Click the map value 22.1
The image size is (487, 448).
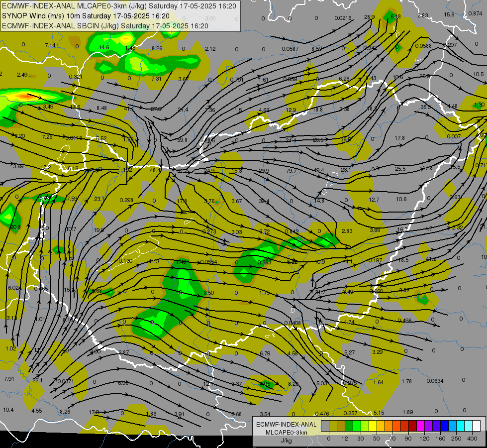pos(38,380)
